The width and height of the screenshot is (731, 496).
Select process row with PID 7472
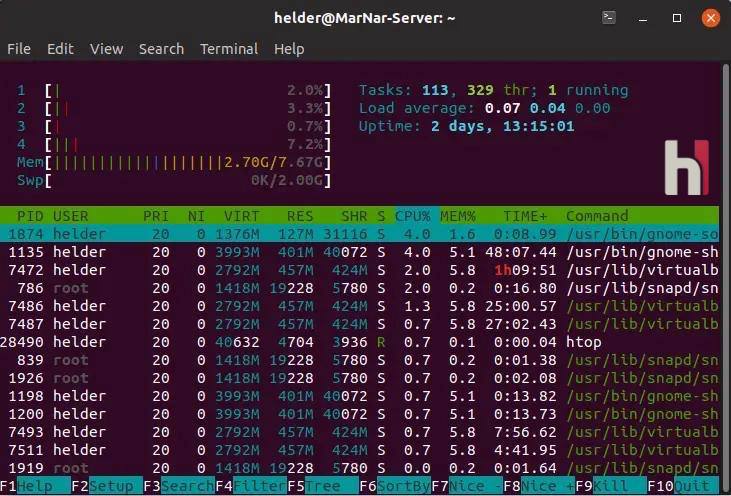click(x=359, y=270)
